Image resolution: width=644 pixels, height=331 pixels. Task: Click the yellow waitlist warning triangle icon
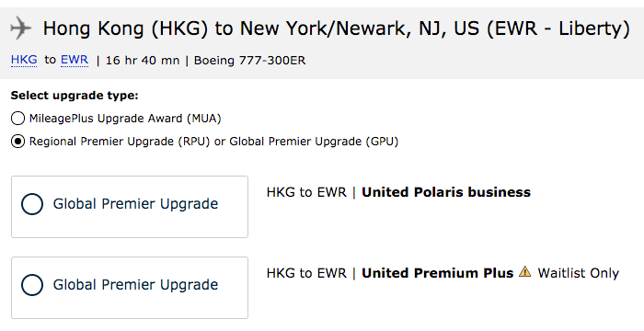pyautogui.click(x=525, y=272)
